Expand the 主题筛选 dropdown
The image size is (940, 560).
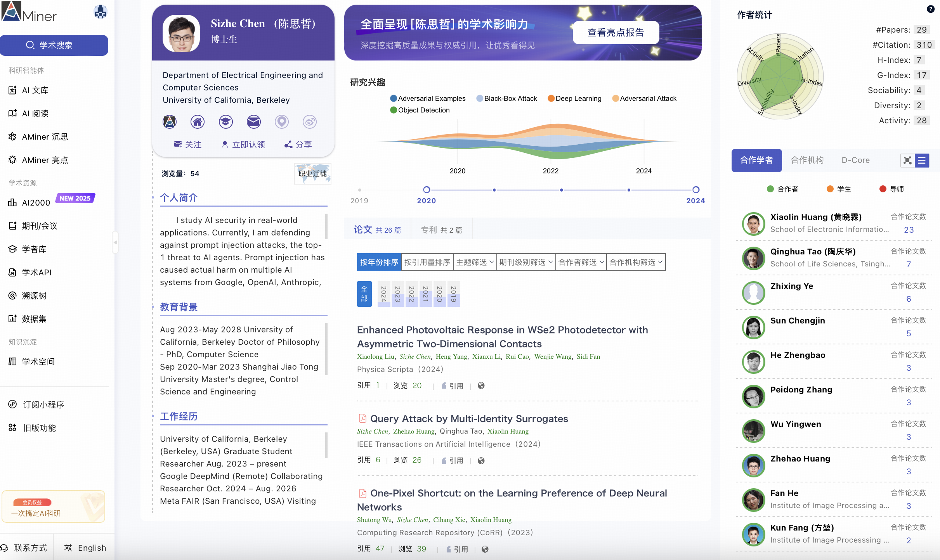click(475, 262)
